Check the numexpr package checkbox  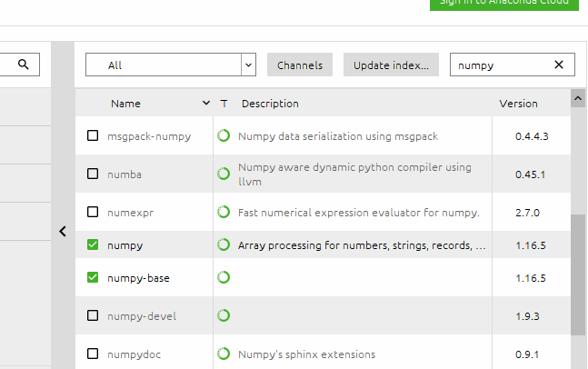click(x=93, y=212)
